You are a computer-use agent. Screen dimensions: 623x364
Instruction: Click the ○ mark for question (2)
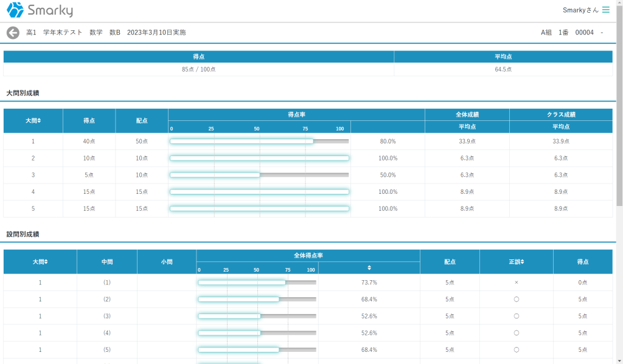pos(516,300)
